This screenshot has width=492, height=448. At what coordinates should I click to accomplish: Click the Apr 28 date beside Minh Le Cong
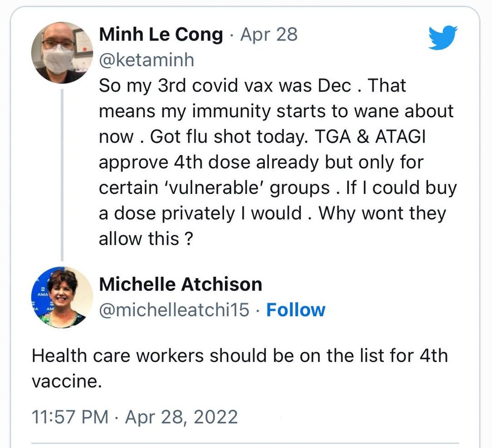pos(269,34)
